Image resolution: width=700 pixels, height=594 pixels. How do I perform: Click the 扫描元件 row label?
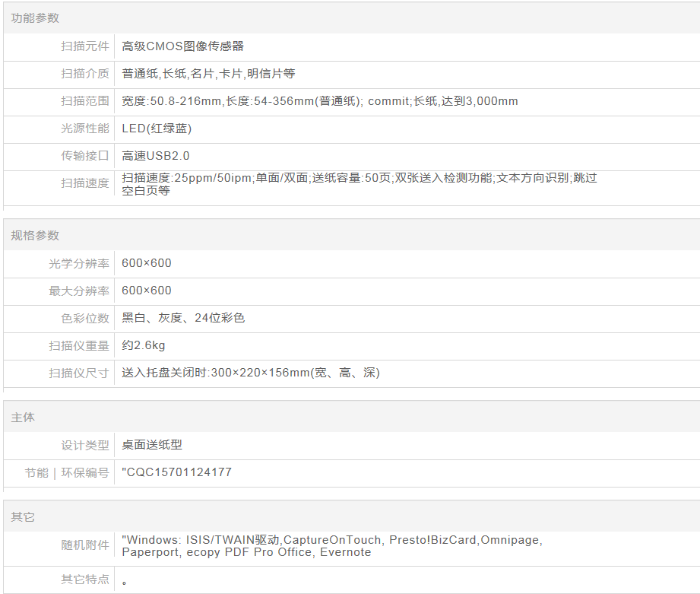click(85, 46)
